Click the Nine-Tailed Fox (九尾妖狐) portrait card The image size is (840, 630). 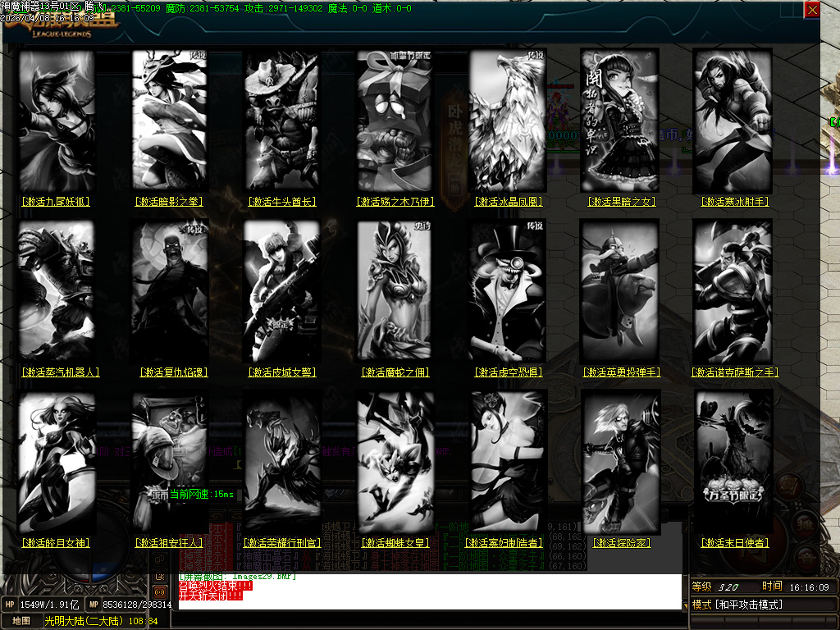coord(56,121)
